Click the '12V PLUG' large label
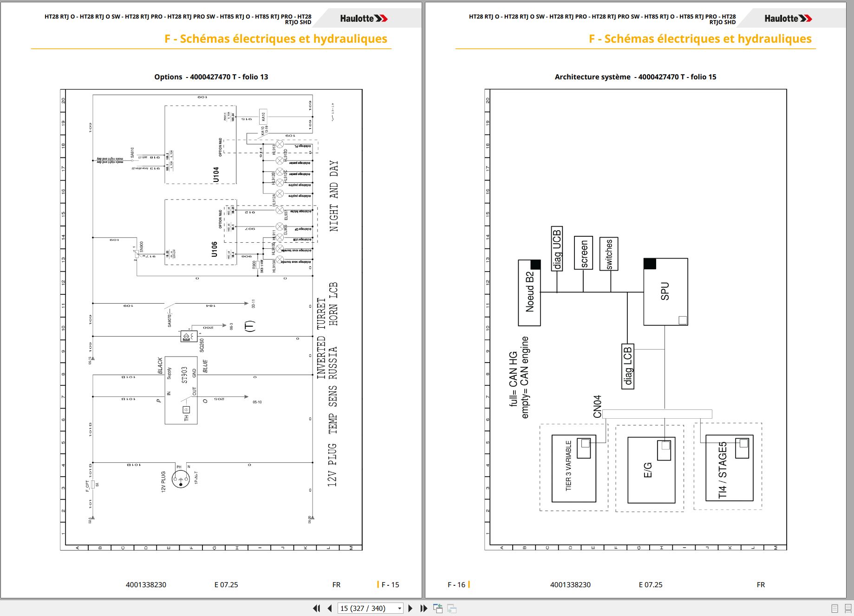 click(x=332, y=465)
